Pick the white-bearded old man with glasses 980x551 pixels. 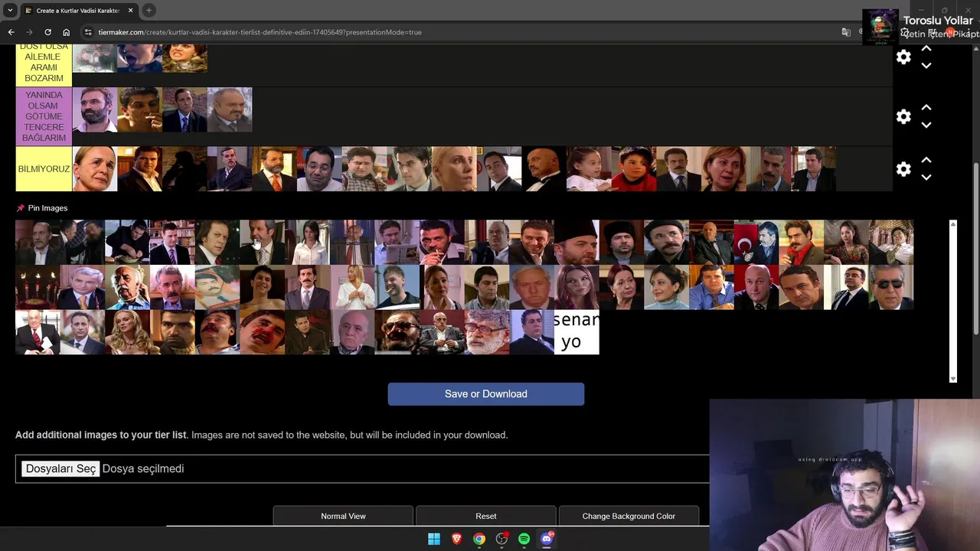(486, 332)
